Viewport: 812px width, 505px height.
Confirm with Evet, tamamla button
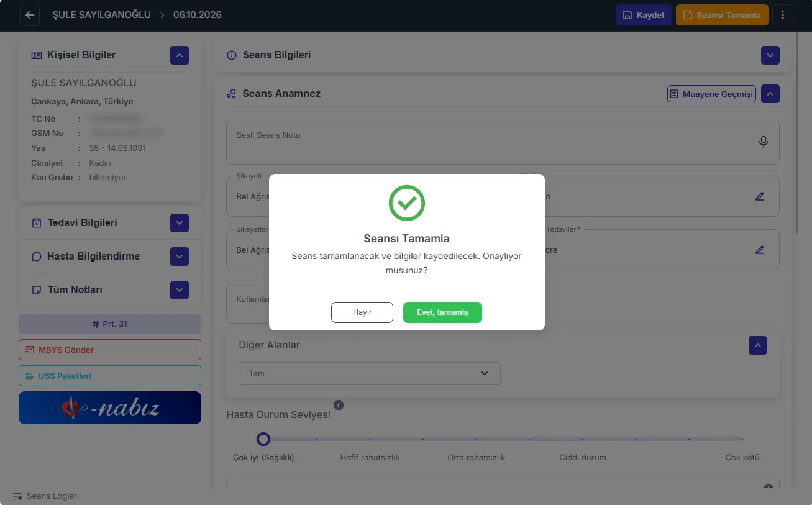pos(442,312)
